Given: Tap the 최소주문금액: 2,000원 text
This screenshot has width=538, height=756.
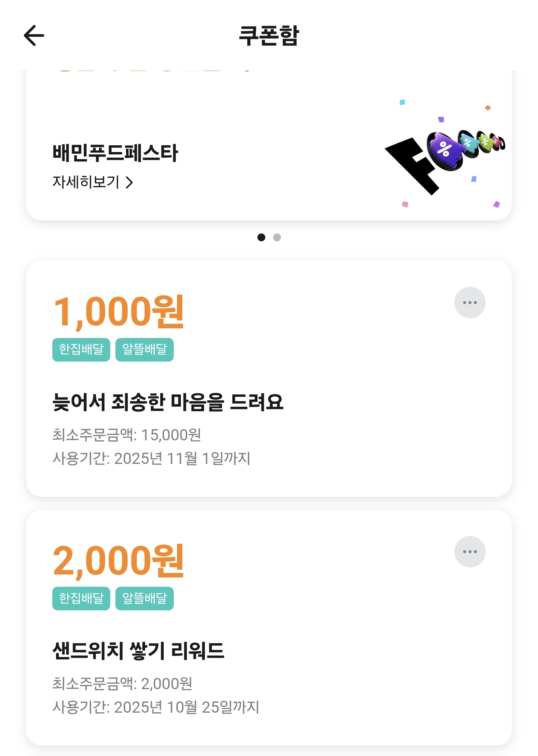Looking at the screenshot, I should pos(122,684).
